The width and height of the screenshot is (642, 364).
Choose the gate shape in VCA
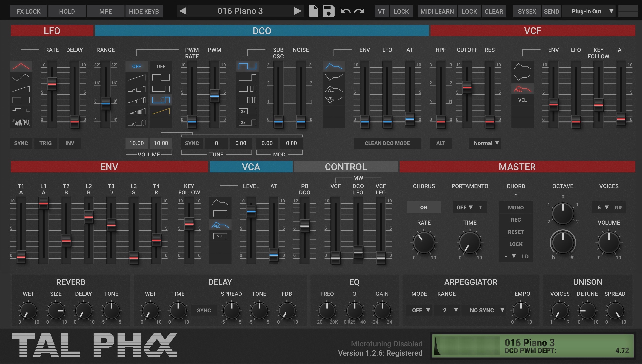click(220, 214)
